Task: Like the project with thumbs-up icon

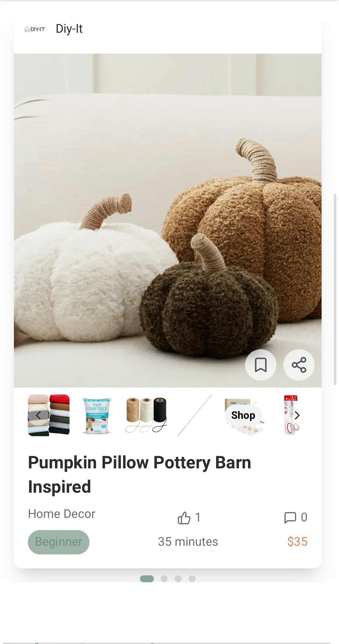Action: (184, 518)
